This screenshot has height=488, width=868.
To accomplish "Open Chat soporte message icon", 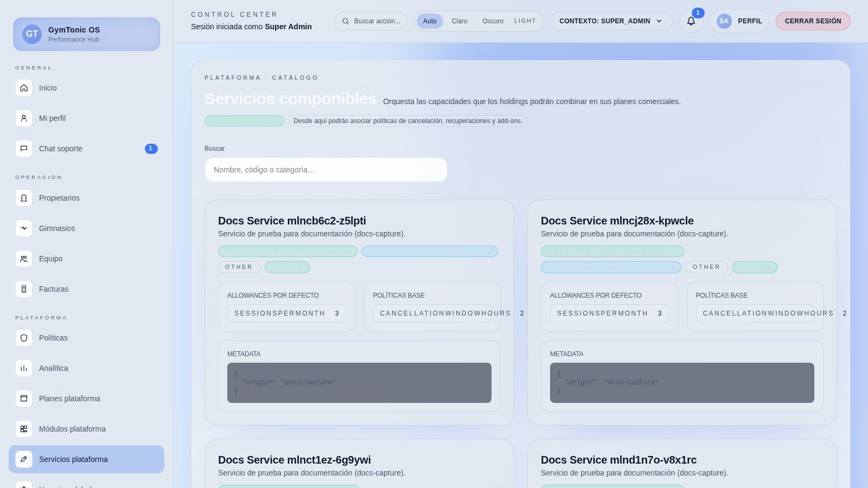I will (24, 149).
